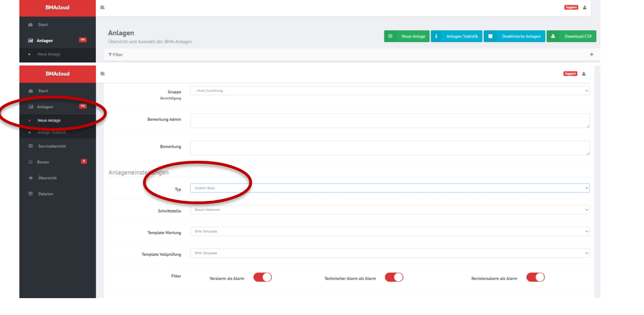644x315 pixels.
Task: Show Deaktivierte Anlagen
Action: pyautogui.click(x=514, y=36)
